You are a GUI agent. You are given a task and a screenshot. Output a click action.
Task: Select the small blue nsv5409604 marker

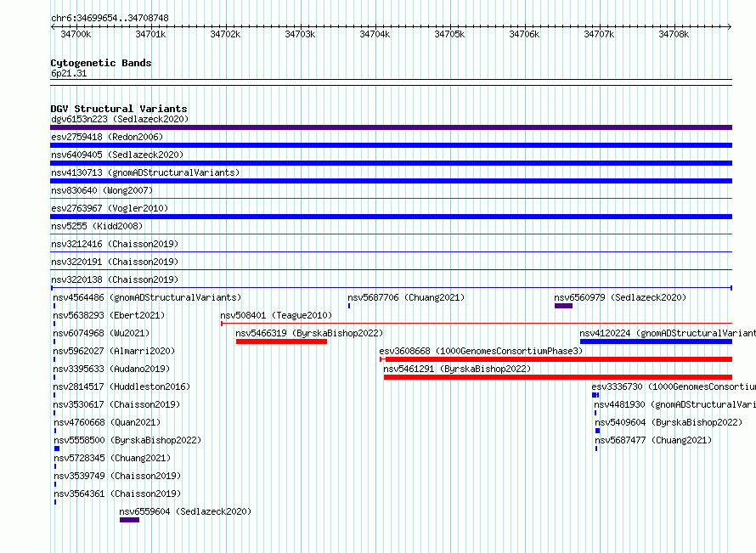(597, 431)
